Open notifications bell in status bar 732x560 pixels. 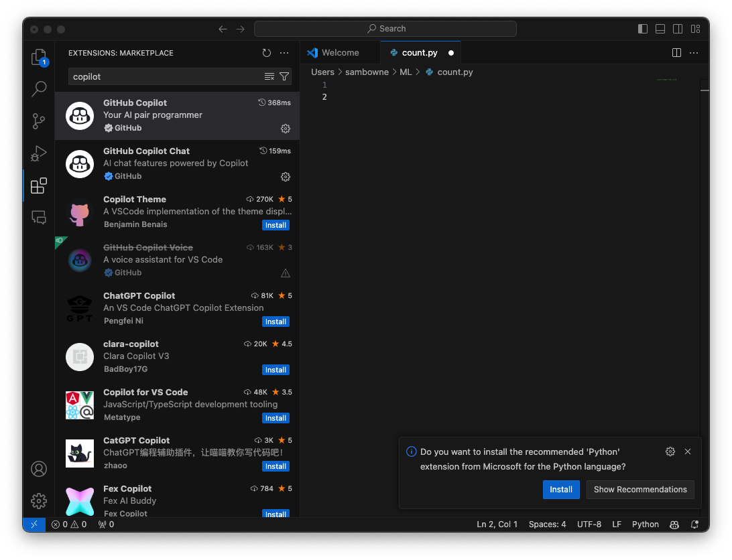(x=694, y=524)
